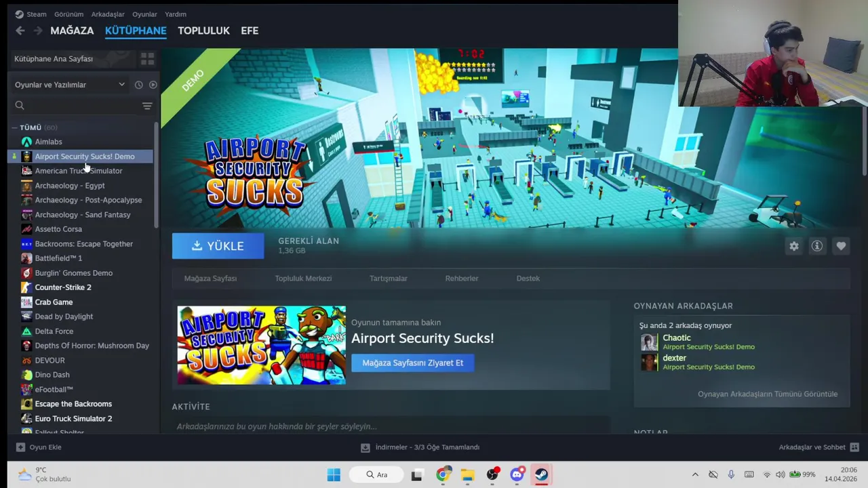This screenshot has width=868, height=488.
Task: Open the Mağaza Sayfası link
Action: (x=210, y=279)
